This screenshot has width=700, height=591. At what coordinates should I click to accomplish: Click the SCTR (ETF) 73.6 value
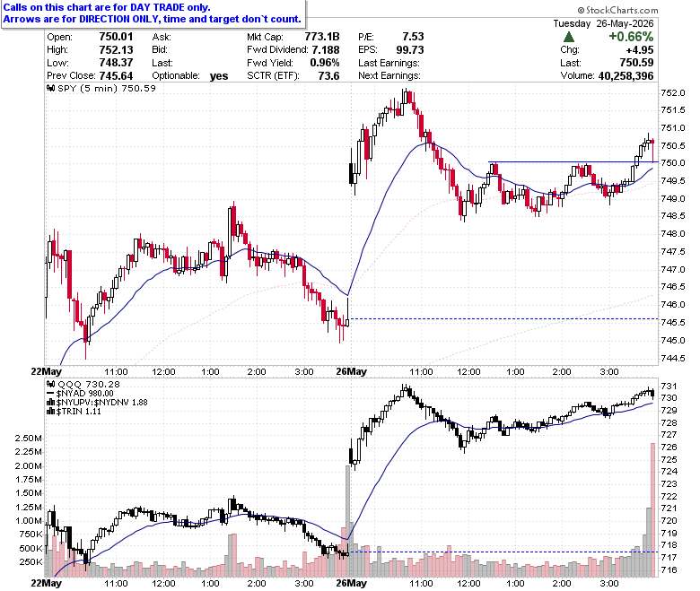coord(328,76)
